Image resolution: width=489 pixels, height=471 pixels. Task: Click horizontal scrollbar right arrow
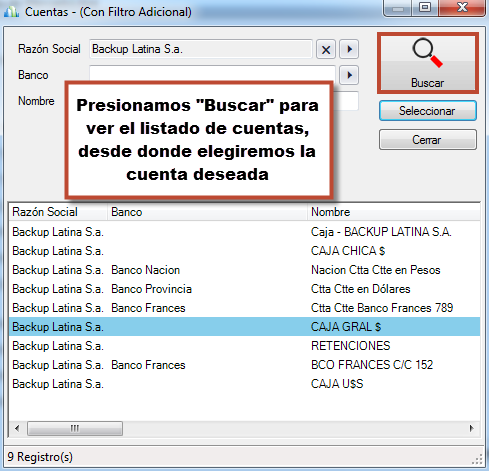click(x=471, y=428)
